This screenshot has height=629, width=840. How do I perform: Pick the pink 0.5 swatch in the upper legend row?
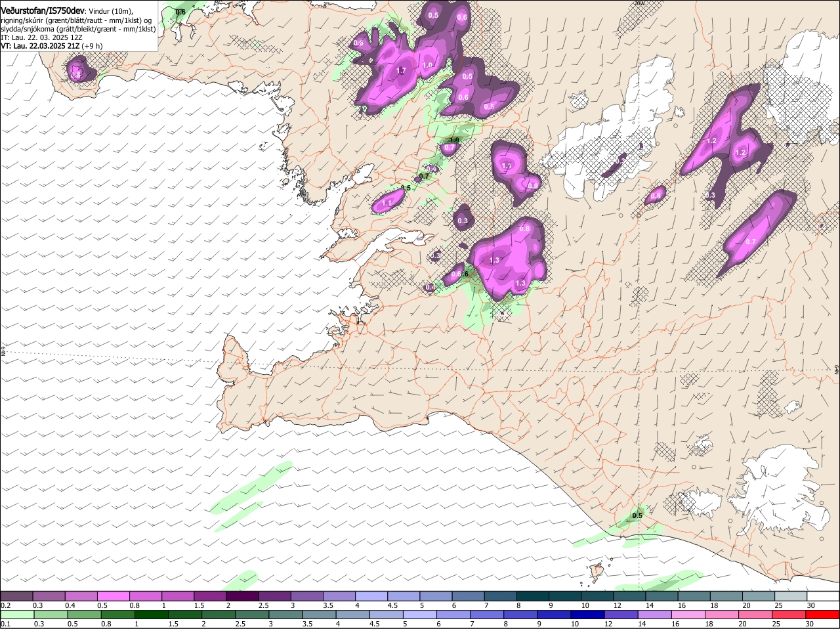pyautogui.click(x=113, y=596)
